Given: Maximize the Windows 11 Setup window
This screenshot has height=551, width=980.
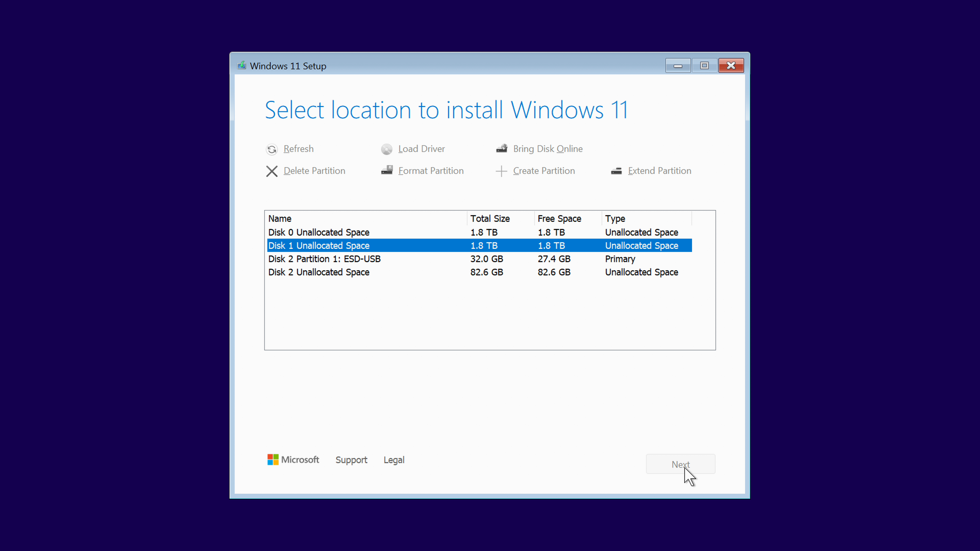Looking at the screenshot, I should click(x=705, y=66).
